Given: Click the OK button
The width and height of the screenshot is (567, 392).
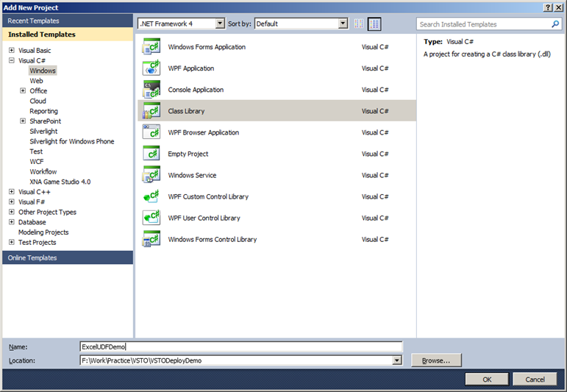Looking at the screenshot, I should [x=487, y=379].
